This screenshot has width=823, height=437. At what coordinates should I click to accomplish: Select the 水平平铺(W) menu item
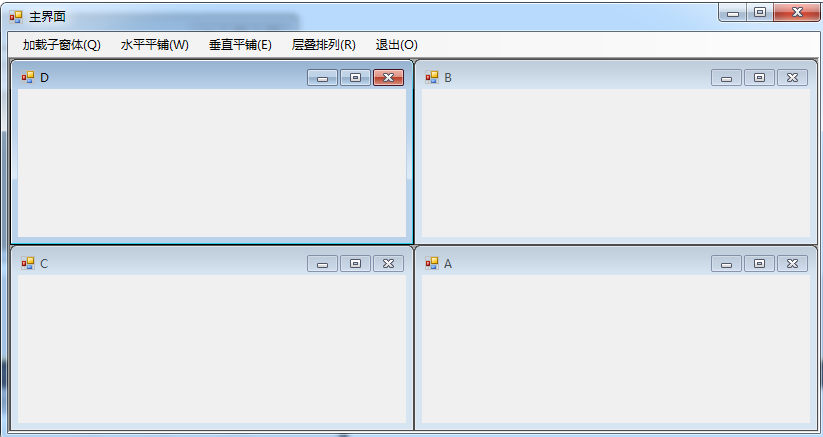coord(154,45)
